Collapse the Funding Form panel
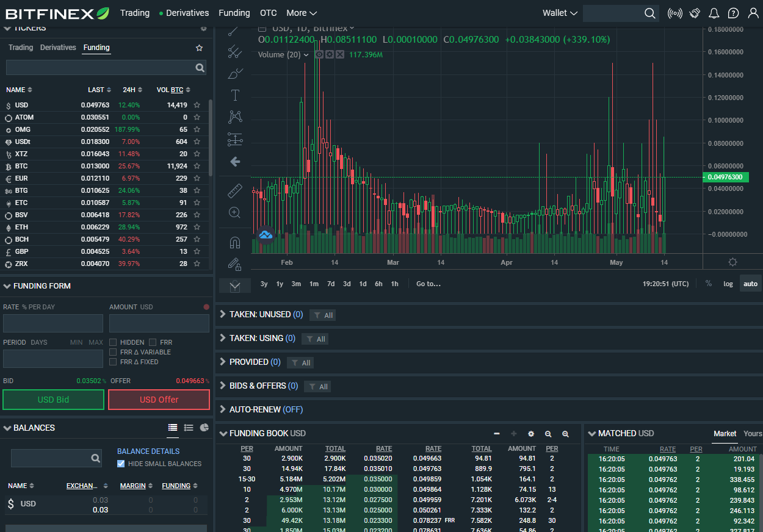 tap(7, 286)
